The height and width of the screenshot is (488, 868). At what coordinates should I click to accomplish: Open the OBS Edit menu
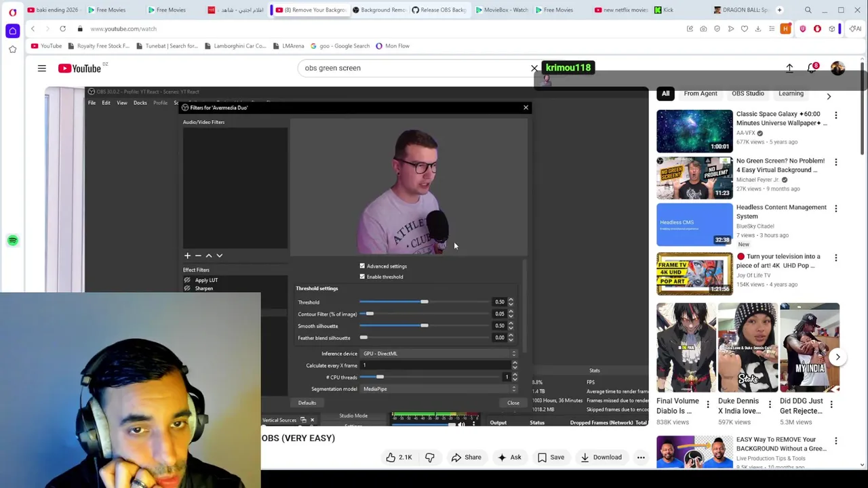106,102
